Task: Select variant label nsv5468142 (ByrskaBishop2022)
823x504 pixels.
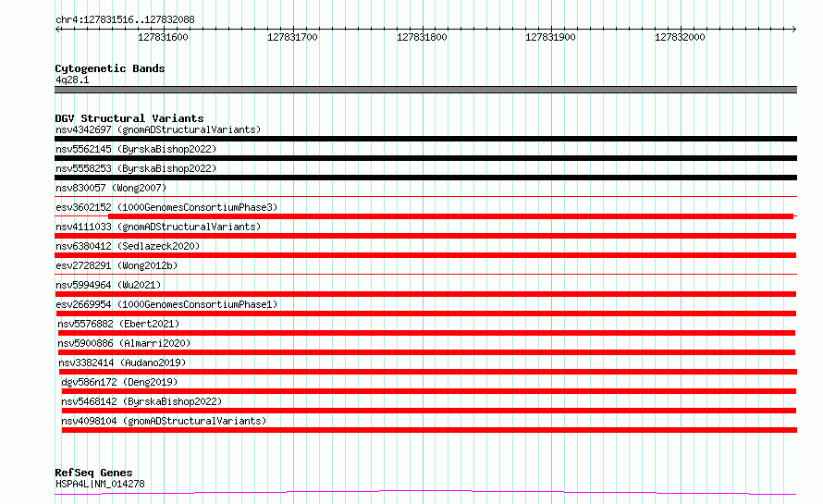Action: (141, 401)
